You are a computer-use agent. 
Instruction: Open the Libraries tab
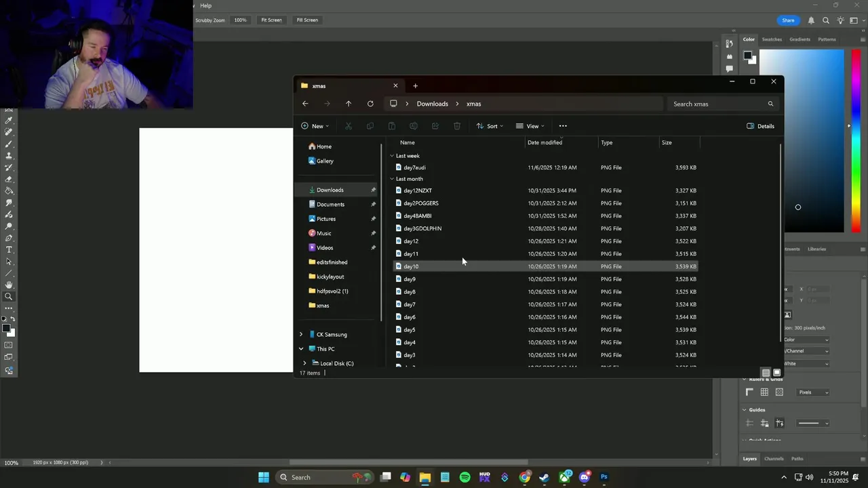[x=816, y=249]
